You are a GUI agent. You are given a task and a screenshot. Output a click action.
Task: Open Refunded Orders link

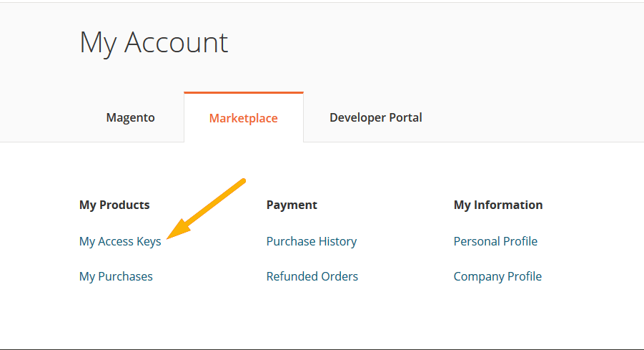(312, 276)
